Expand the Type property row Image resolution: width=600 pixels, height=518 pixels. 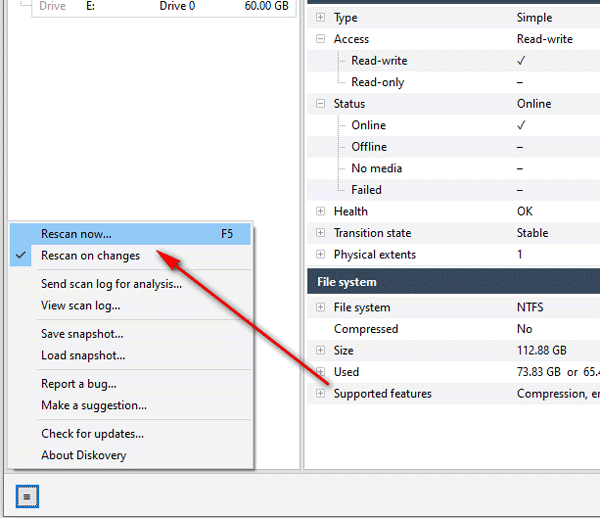click(x=320, y=18)
